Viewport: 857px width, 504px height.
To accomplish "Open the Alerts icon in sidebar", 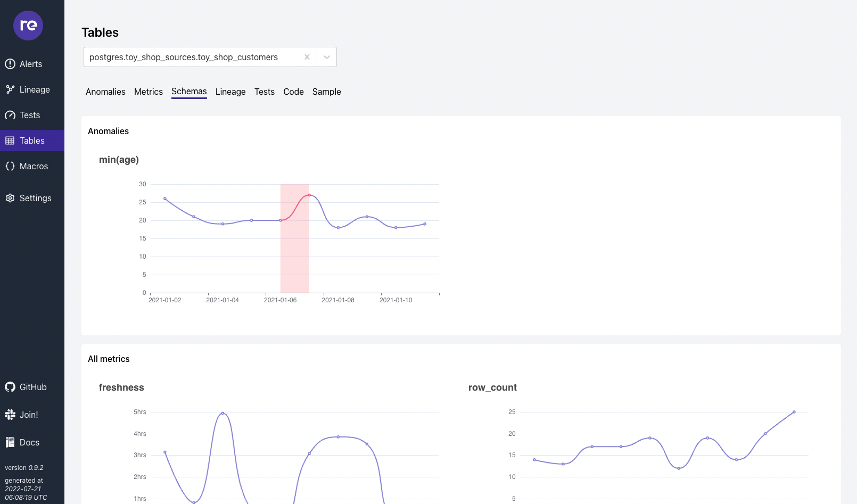I will tap(10, 64).
